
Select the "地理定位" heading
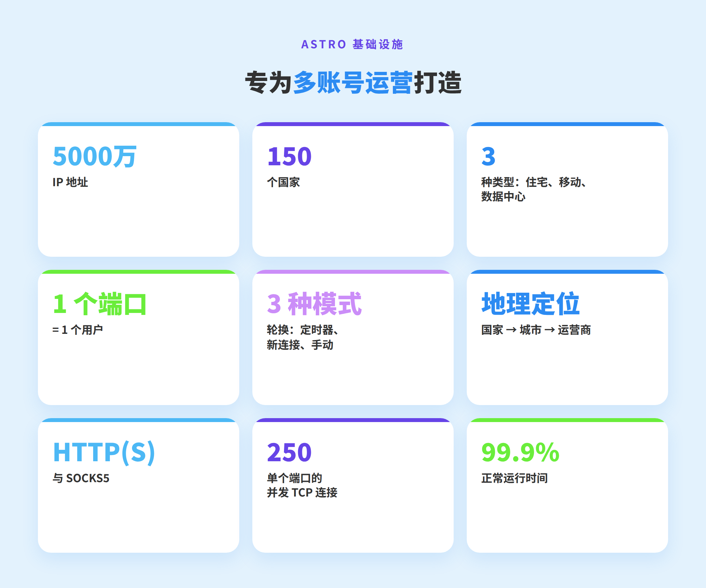[530, 304]
